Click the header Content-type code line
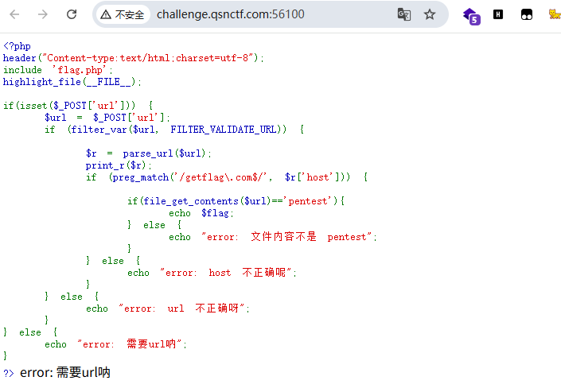This screenshot has height=392, width=561. tap(133, 58)
